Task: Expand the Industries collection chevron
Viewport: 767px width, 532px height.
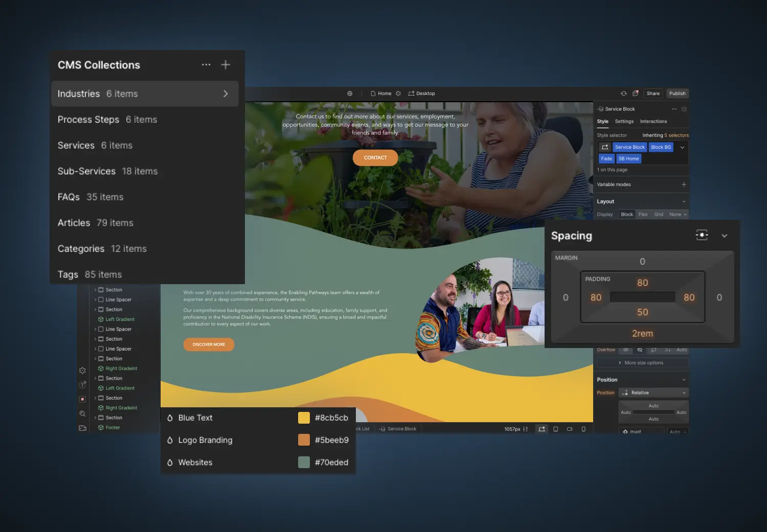Action: coord(225,94)
